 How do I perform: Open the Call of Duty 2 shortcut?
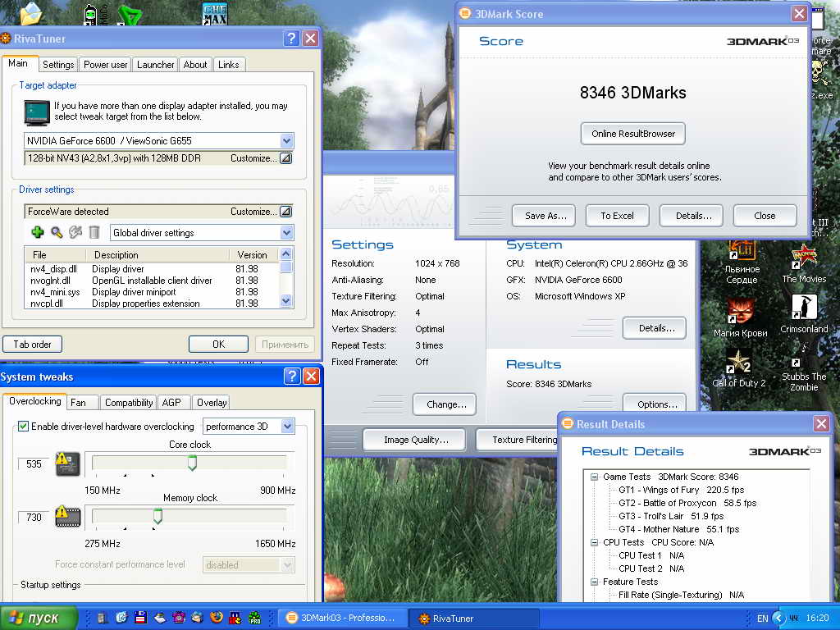[739, 368]
